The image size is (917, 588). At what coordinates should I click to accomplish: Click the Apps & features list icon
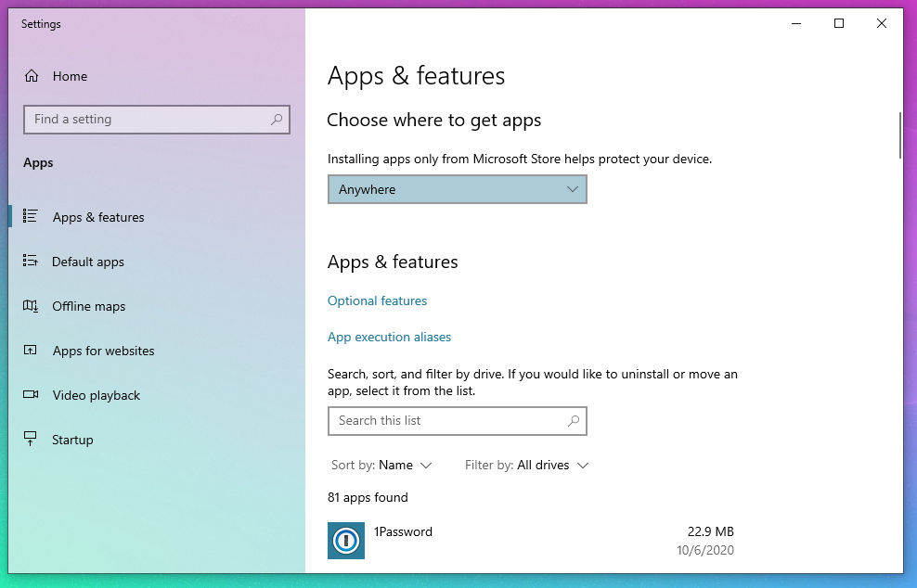coord(31,216)
